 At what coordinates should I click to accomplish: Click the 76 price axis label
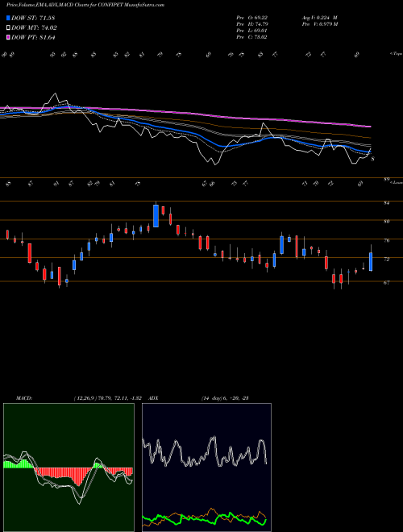[x=386, y=240]
